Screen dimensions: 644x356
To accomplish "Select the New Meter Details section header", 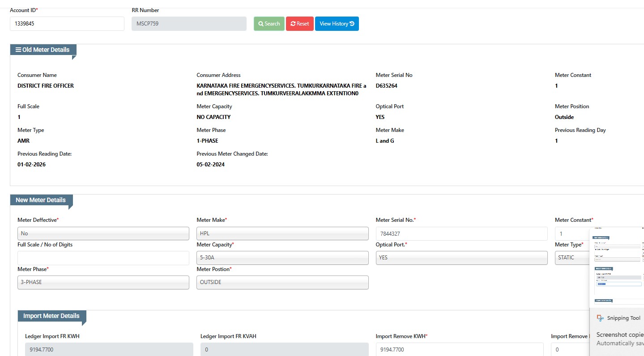I will [x=41, y=200].
